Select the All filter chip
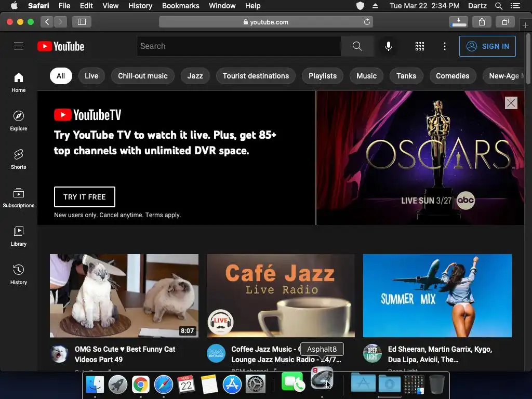 point(61,76)
